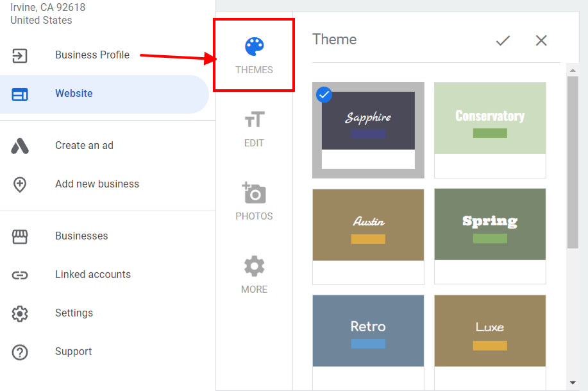Confirm theme selection with the checkmark
Screen dimensions: 588x391
[x=503, y=40]
